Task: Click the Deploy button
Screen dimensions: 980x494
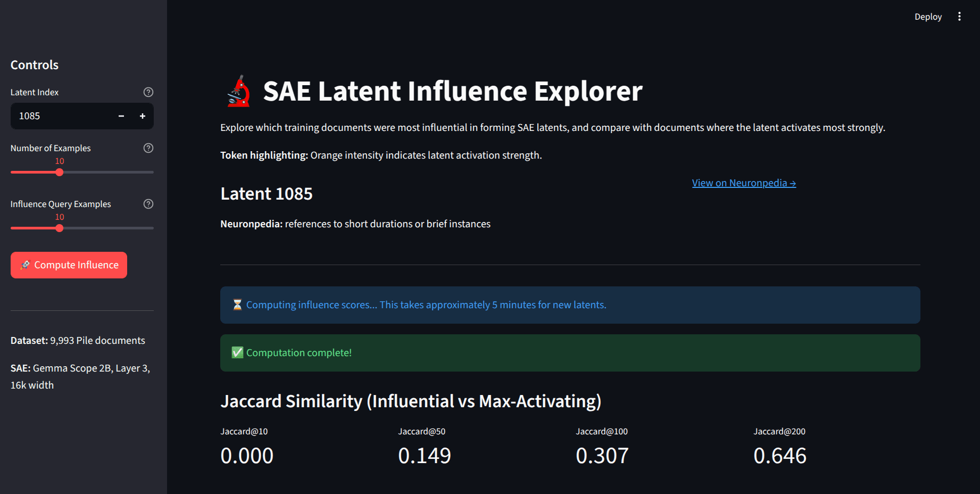Action: coord(928,17)
